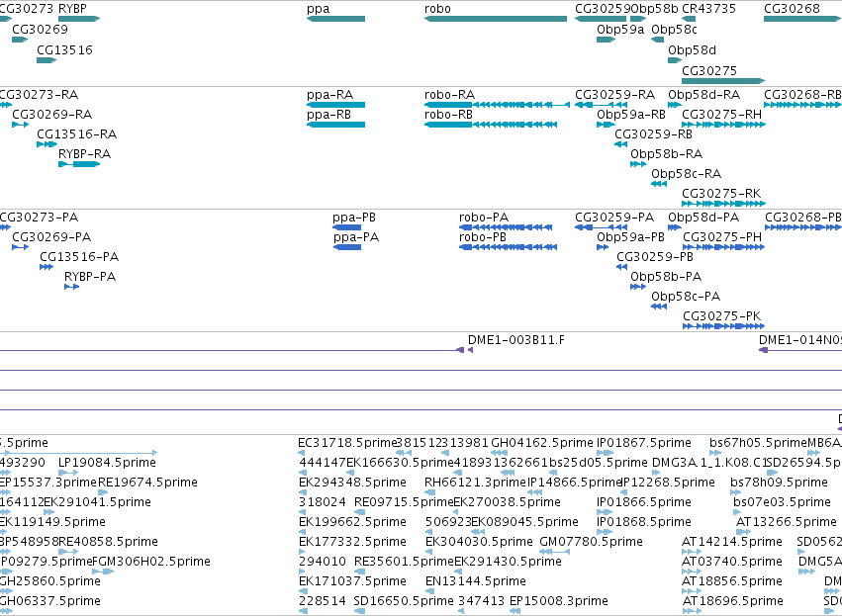Click the Obp59a gene label

(x=620, y=29)
